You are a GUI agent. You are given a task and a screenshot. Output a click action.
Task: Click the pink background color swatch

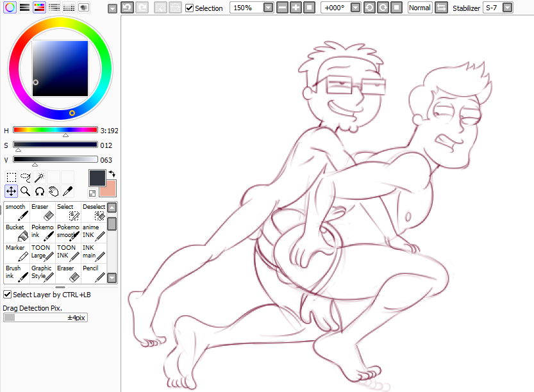click(108, 188)
